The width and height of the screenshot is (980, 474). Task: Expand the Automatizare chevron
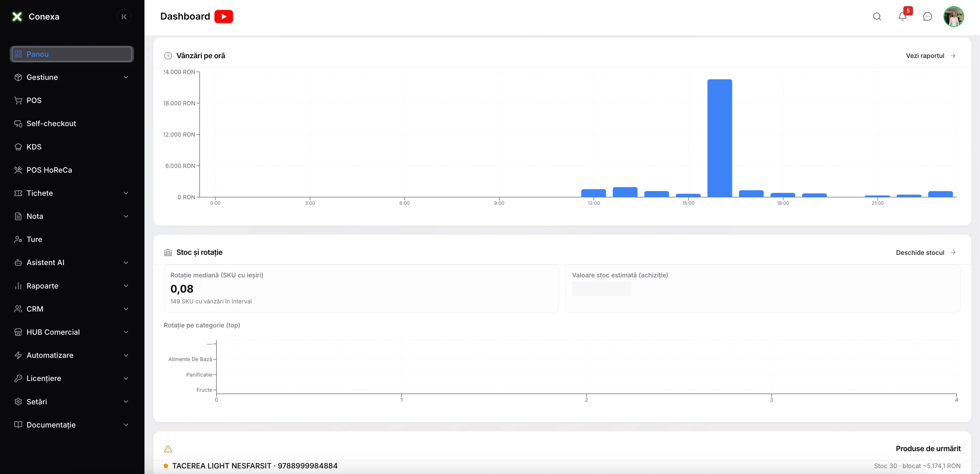[x=126, y=355]
